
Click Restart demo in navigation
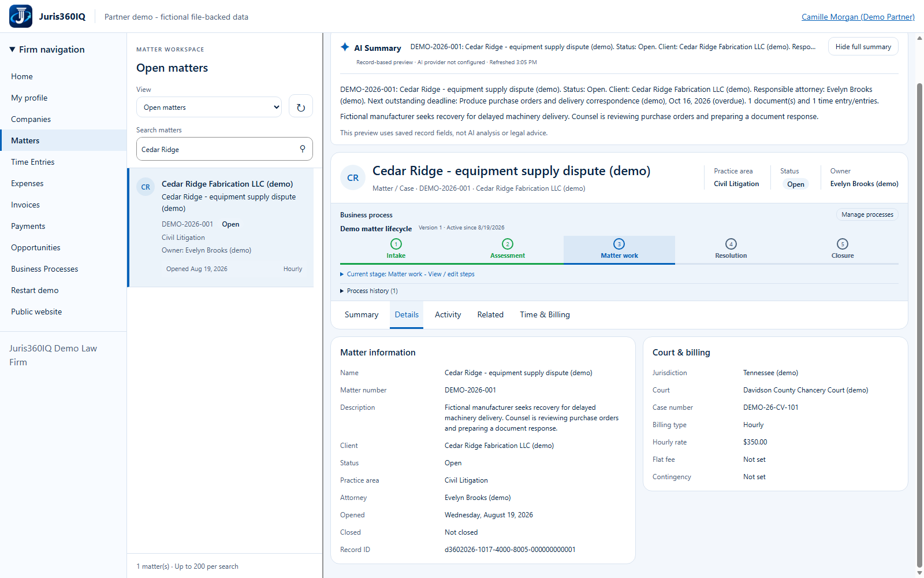click(x=64, y=290)
